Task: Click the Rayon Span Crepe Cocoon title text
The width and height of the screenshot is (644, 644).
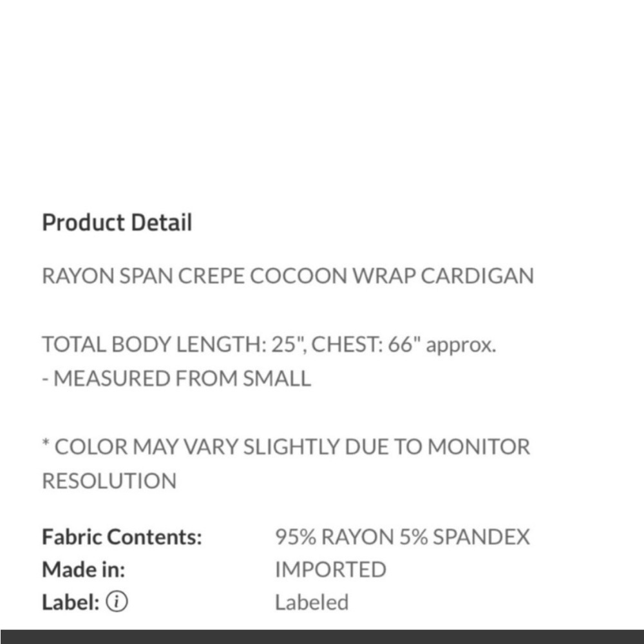Action: 288,276
